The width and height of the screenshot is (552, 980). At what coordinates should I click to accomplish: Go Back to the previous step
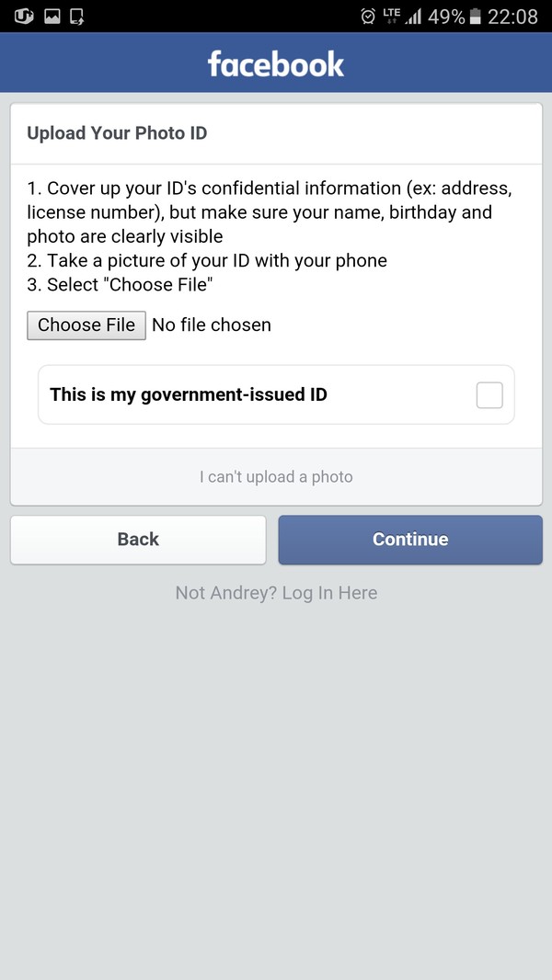click(x=138, y=540)
